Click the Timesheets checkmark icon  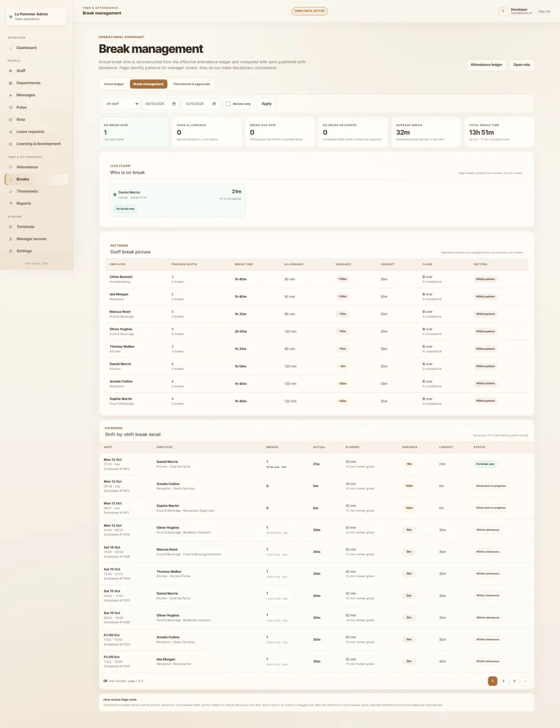tap(10, 191)
